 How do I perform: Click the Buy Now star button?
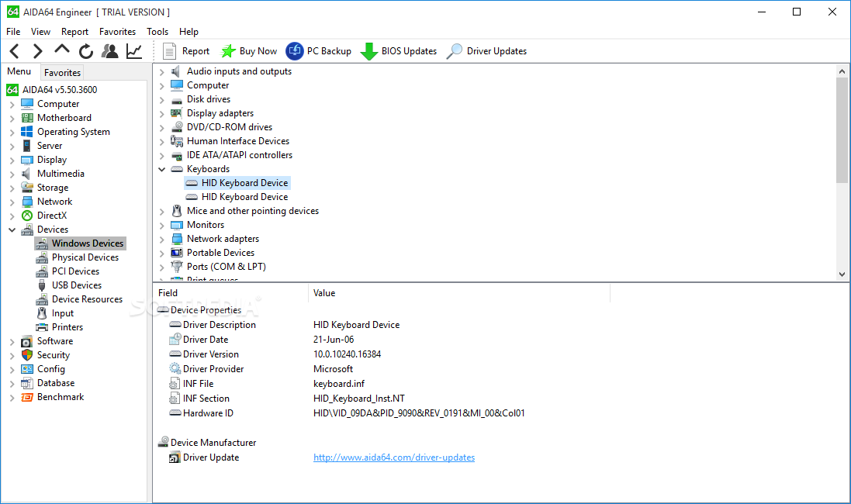[x=249, y=51]
